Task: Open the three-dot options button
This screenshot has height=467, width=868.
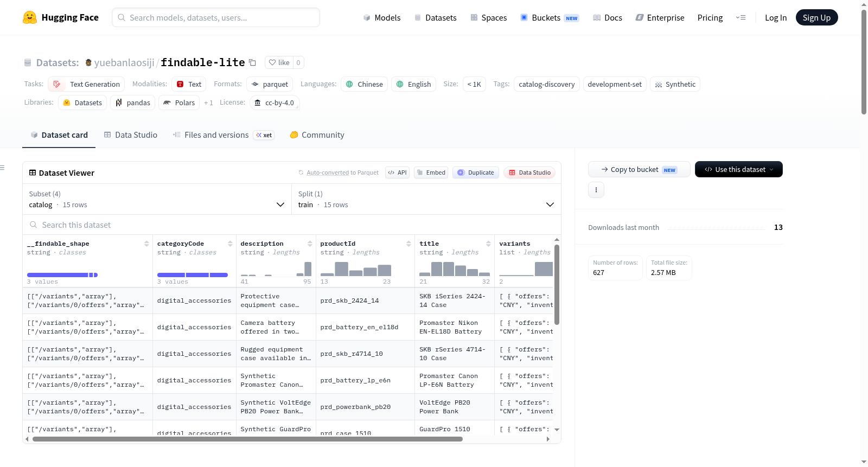Action: pos(596,190)
